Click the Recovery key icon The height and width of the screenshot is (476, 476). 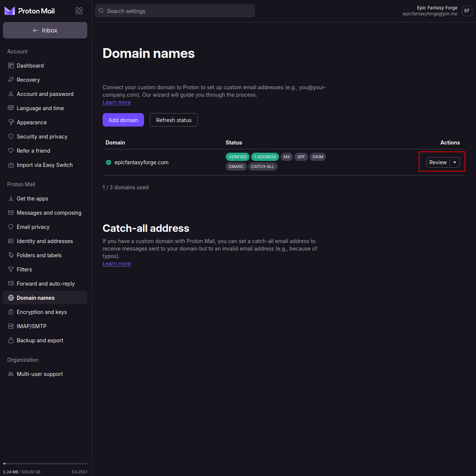pos(11,80)
